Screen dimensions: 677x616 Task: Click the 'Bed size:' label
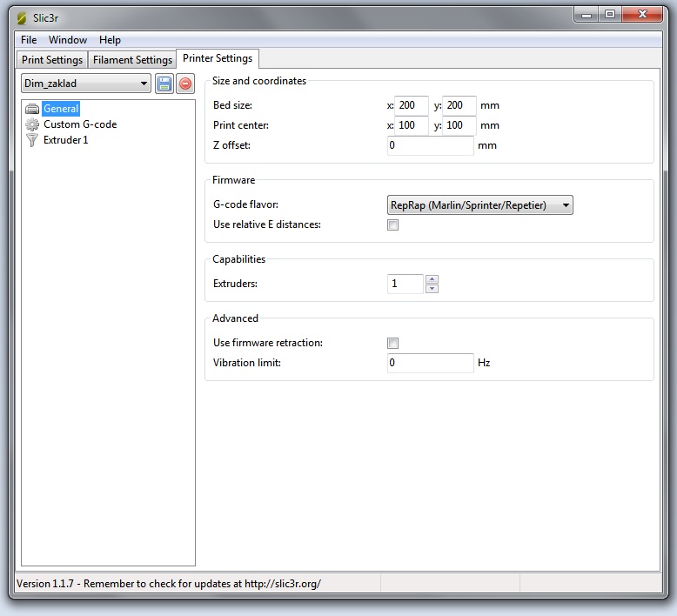point(232,105)
